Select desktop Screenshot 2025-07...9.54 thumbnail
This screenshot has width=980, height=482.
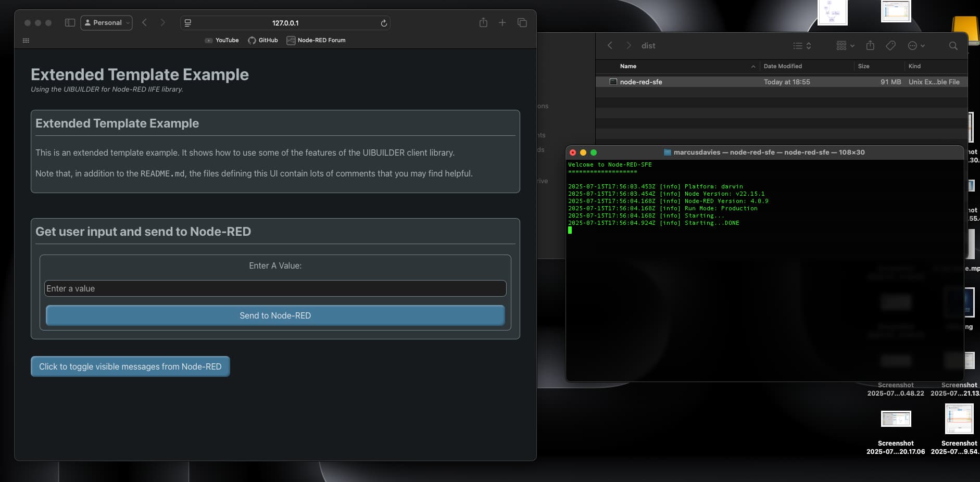pyautogui.click(x=959, y=418)
